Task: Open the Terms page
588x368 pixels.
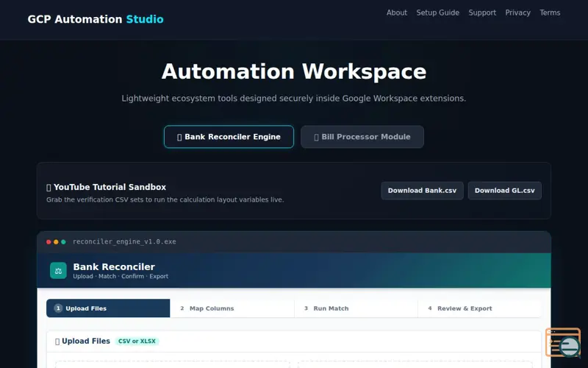Action: click(550, 13)
